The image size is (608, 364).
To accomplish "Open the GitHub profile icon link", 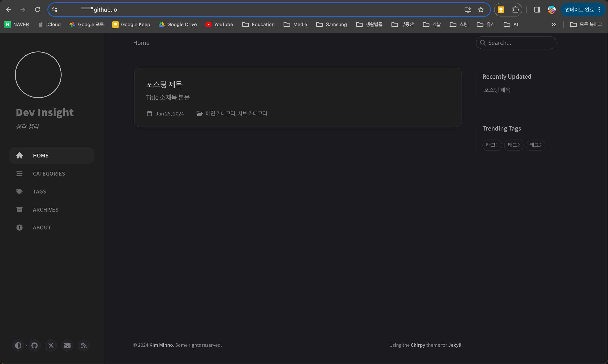I will [35, 346].
